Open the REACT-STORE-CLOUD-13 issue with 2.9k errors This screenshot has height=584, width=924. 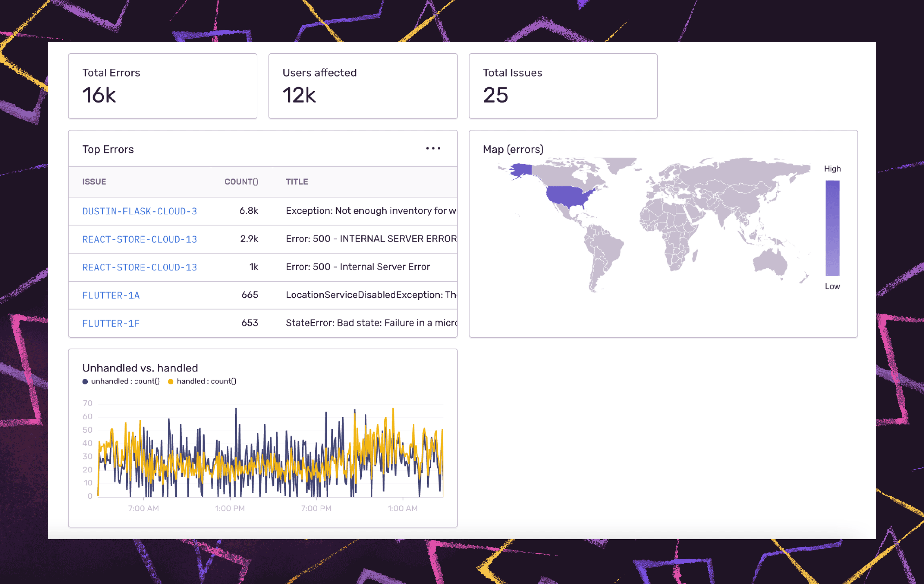tap(140, 239)
